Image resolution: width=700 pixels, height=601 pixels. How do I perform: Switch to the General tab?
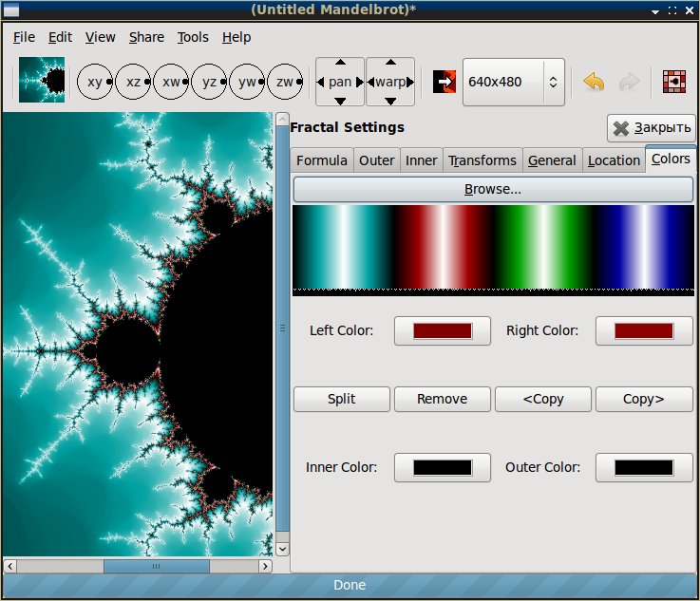(552, 160)
